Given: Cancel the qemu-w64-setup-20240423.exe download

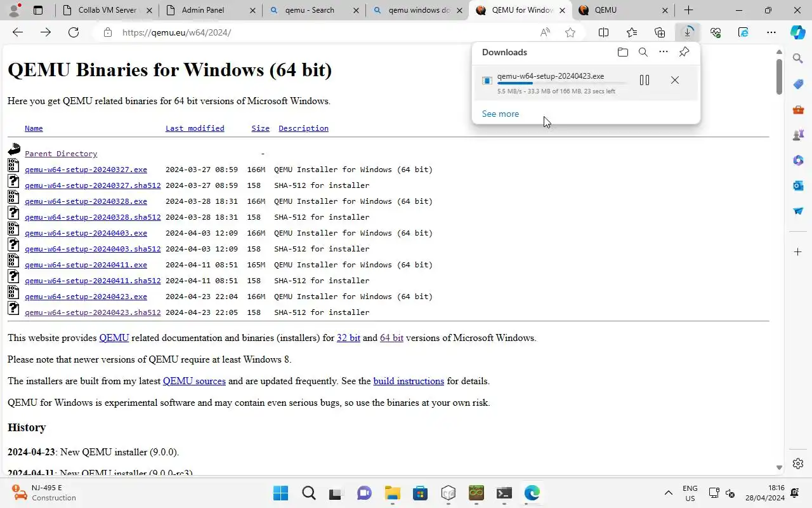Looking at the screenshot, I should [x=675, y=80].
